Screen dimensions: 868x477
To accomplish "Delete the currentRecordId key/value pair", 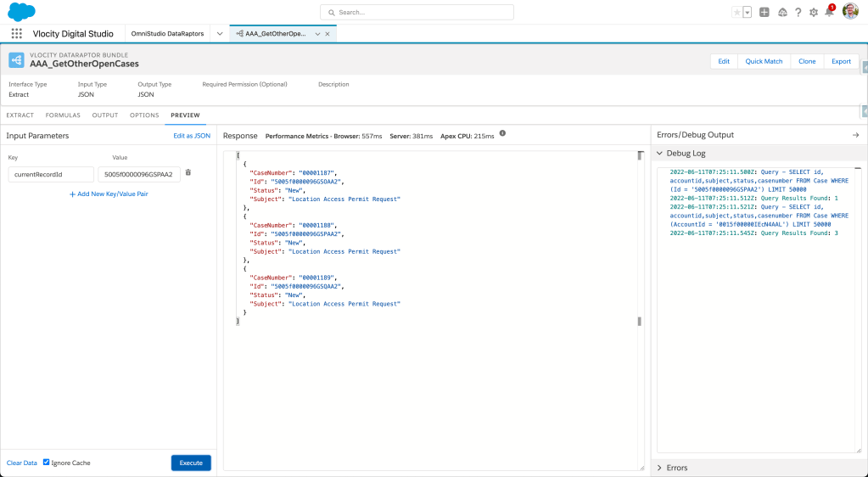I will click(188, 173).
